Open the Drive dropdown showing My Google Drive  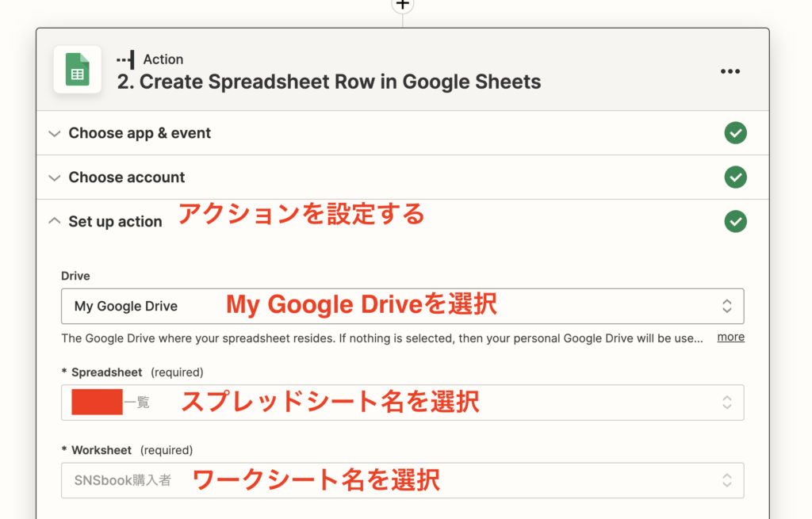coord(402,306)
